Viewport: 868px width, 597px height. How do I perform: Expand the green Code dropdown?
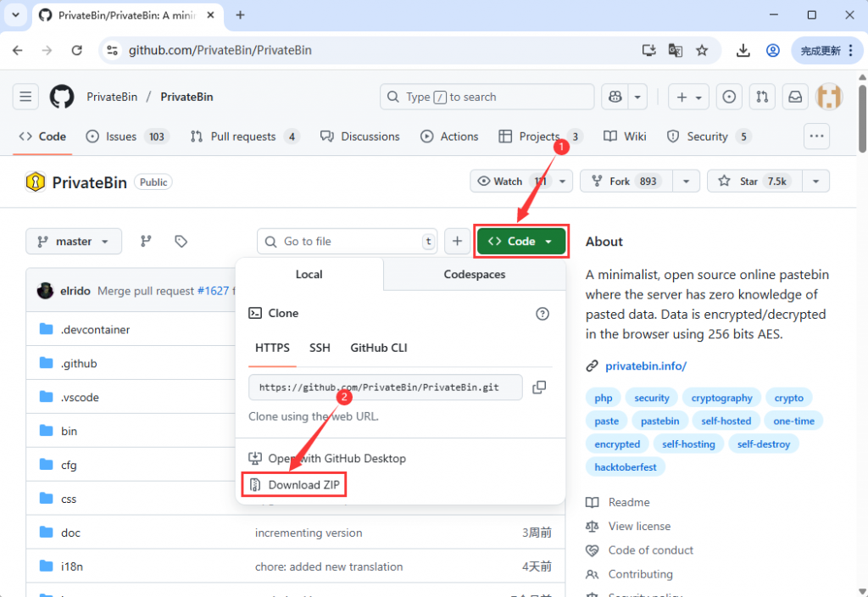pos(520,241)
